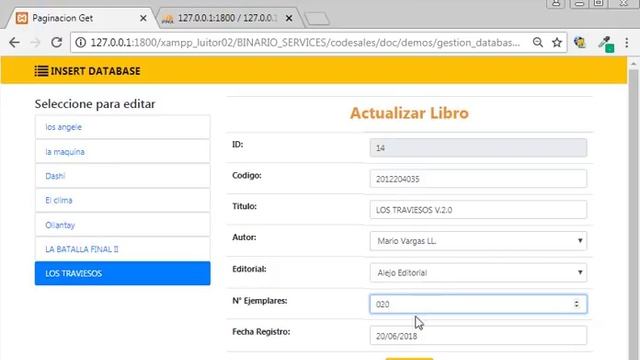Open the Autor dropdown
Screen dimensions: 640x360
pos(478,241)
